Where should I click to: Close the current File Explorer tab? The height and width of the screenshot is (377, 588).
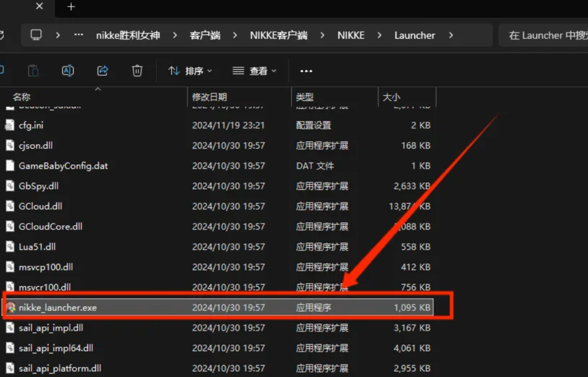click(x=40, y=6)
